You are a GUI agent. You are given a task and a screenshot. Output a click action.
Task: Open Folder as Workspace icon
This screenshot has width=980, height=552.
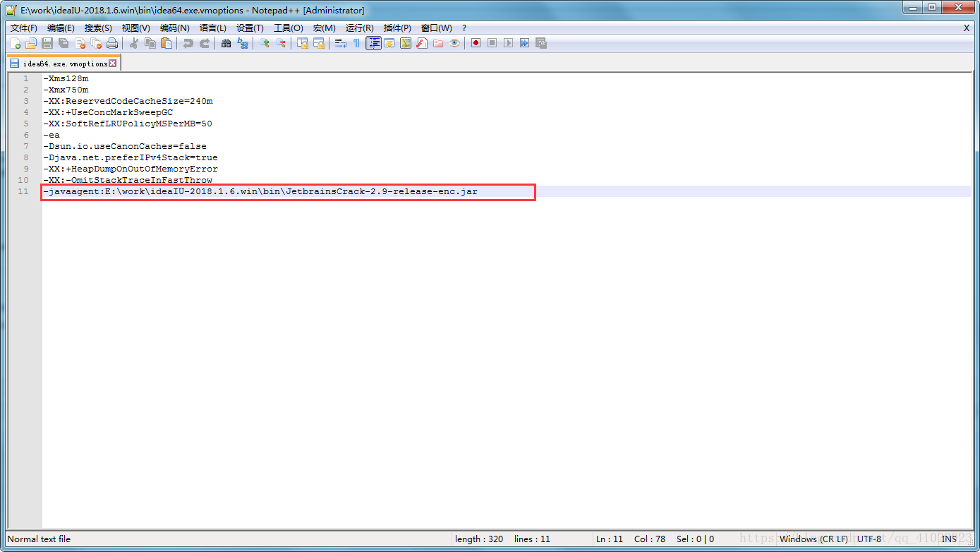(437, 43)
